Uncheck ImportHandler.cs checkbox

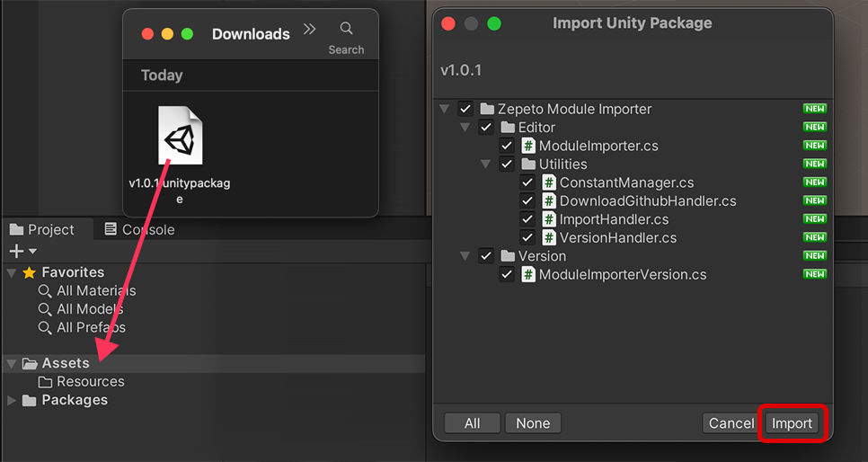tap(527, 218)
